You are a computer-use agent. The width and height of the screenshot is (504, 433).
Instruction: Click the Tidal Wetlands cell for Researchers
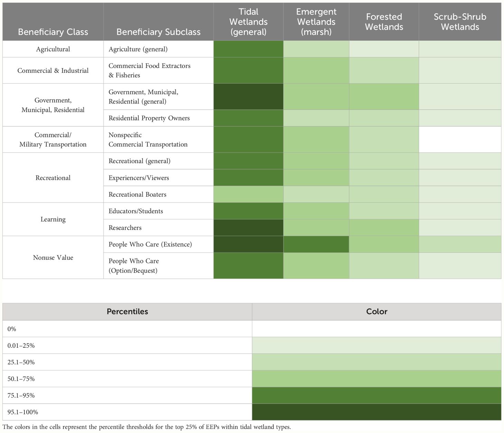pos(249,228)
